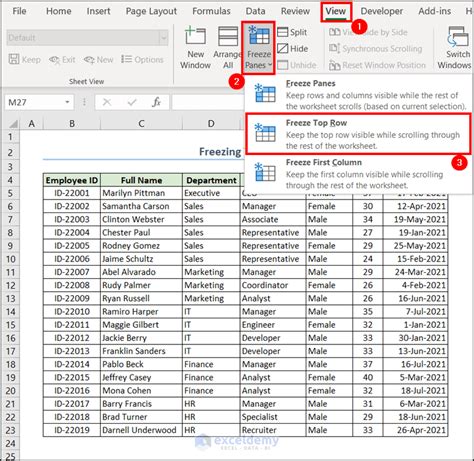This screenshot has width=474, height=461.
Task: Select cell Clinton Webster
Action: 141,219
